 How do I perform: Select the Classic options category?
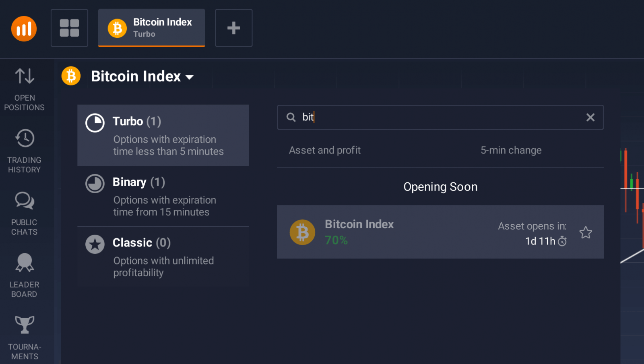163,257
